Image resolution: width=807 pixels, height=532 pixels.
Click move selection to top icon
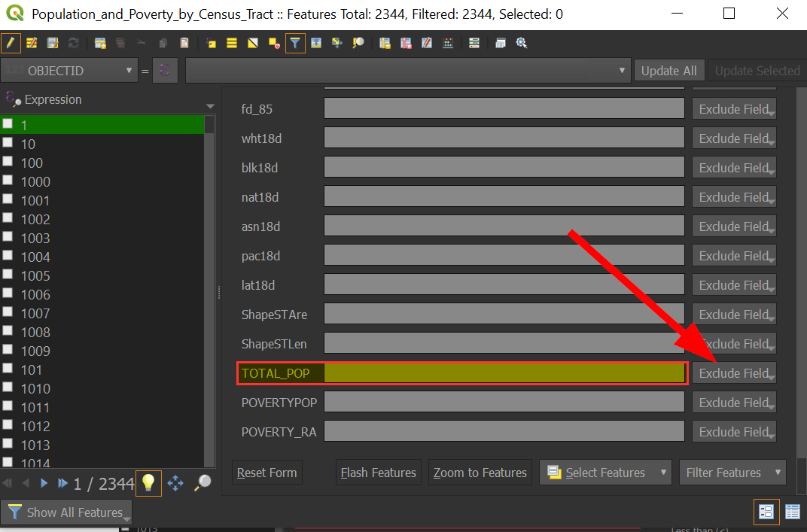[316, 43]
